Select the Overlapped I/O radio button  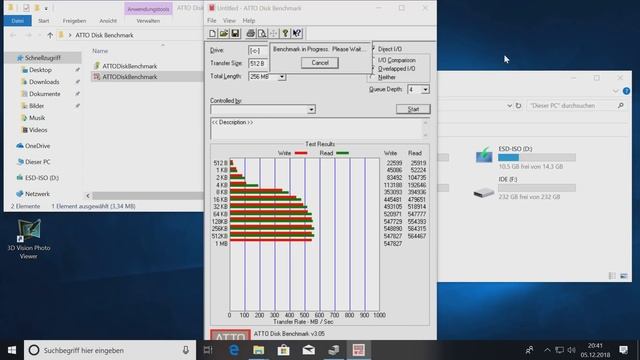pyautogui.click(x=393, y=69)
